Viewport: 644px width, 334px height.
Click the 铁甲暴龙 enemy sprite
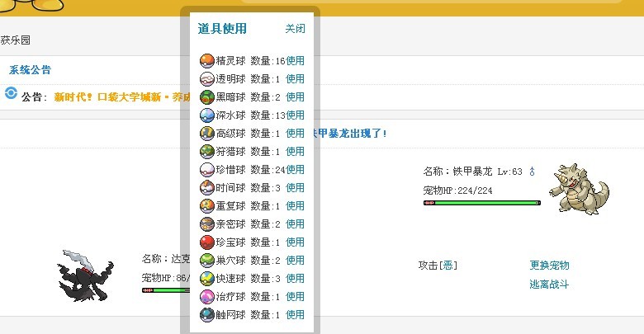[579, 188]
